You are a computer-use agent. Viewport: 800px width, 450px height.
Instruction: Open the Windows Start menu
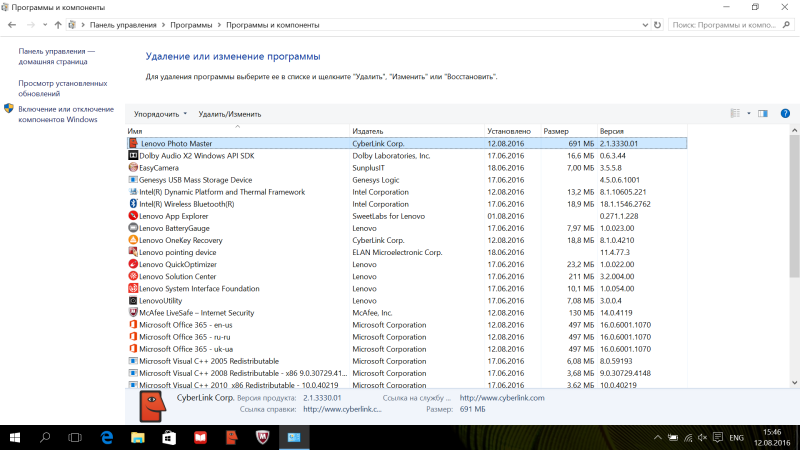(x=15, y=437)
